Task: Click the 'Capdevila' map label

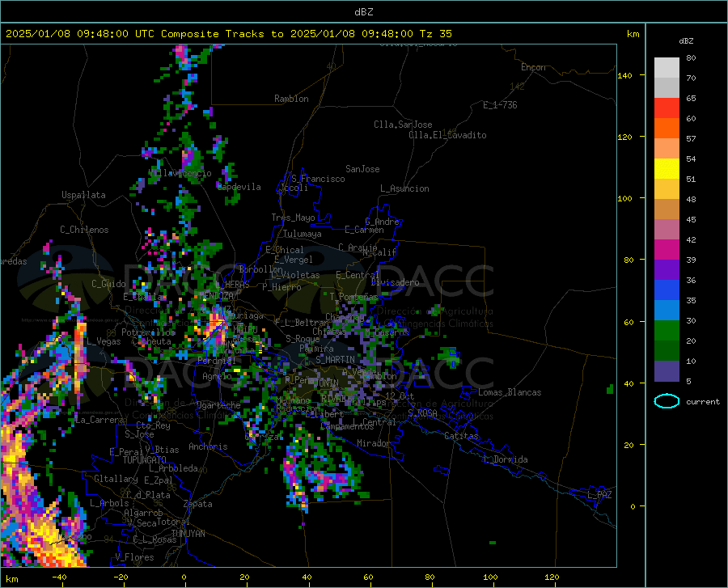Action: tap(239, 187)
